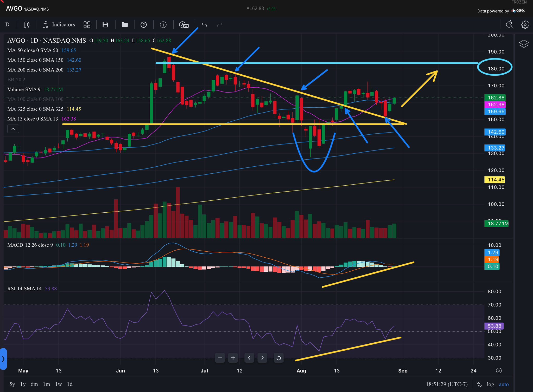Select the 6m time range
533x392 pixels.
click(34, 384)
